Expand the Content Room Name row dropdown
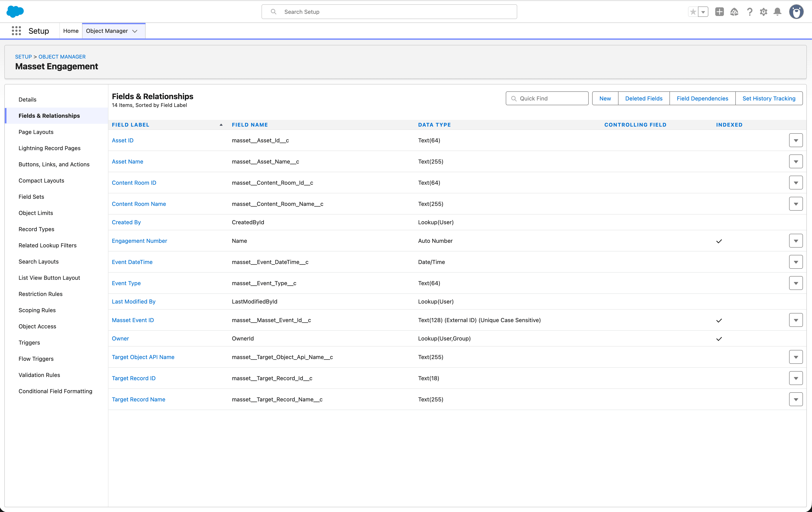The image size is (812, 512). [796, 204]
